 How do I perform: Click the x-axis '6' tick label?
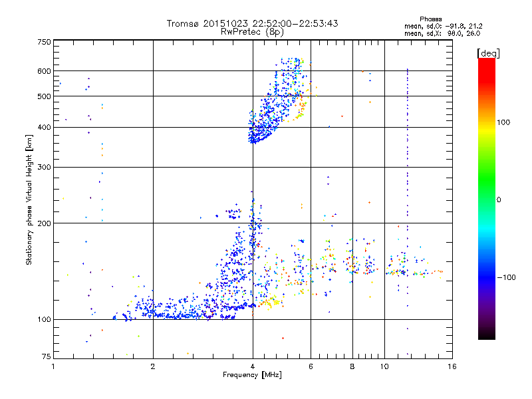(x=311, y=366)
